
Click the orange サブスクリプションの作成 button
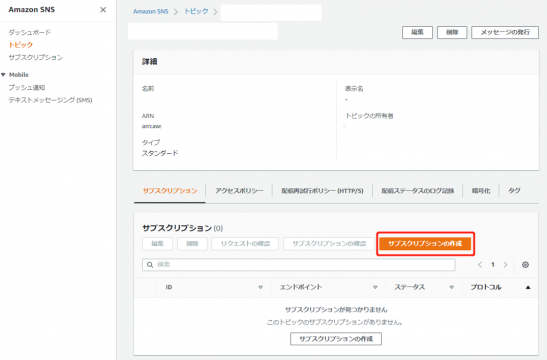[x=425, y=243]
